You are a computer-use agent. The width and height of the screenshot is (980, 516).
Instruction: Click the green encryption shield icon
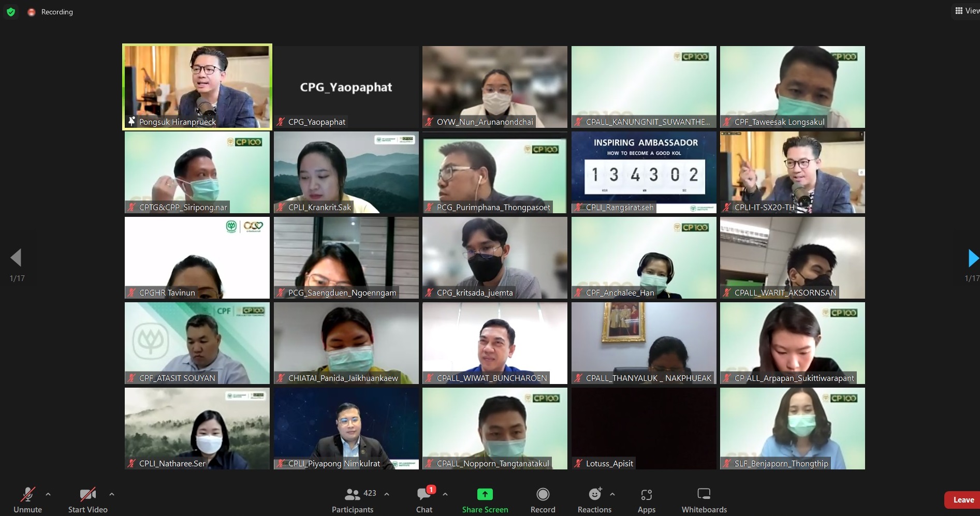(x=11, y=11)
